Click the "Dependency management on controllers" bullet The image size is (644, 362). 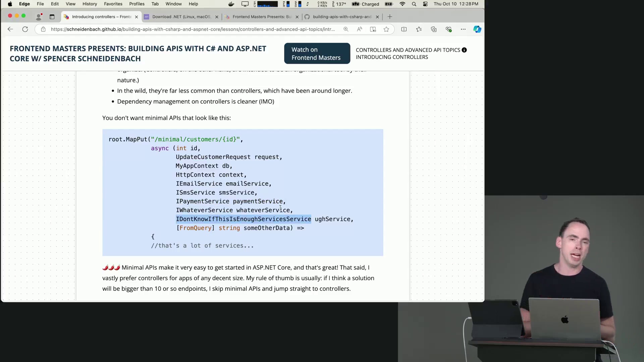coord(196,102)
